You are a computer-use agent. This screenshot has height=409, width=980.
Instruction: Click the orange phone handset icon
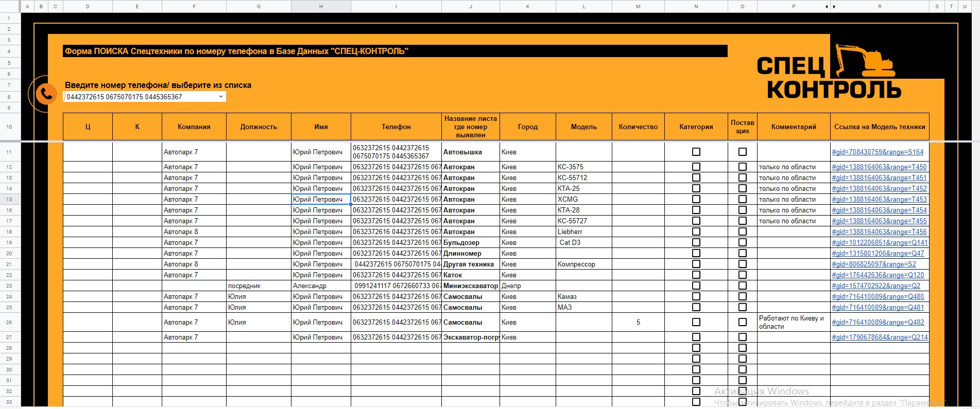46,94
